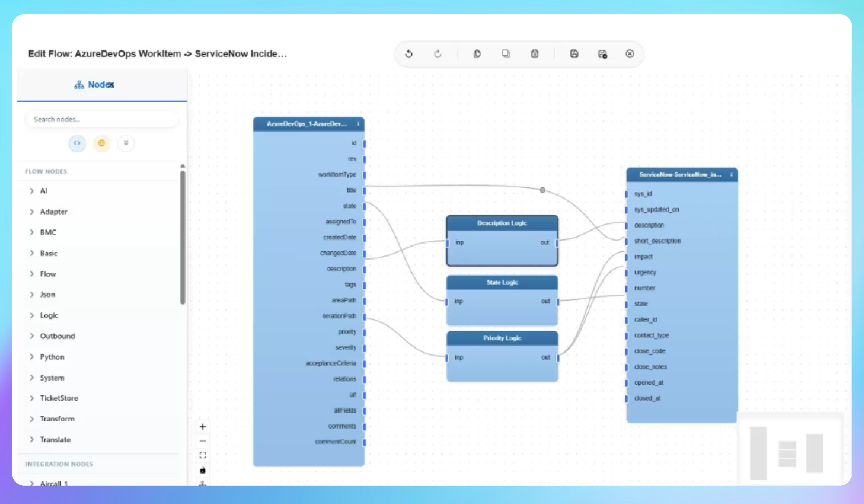Toggle the canvas lock button

tap(203, 470)
